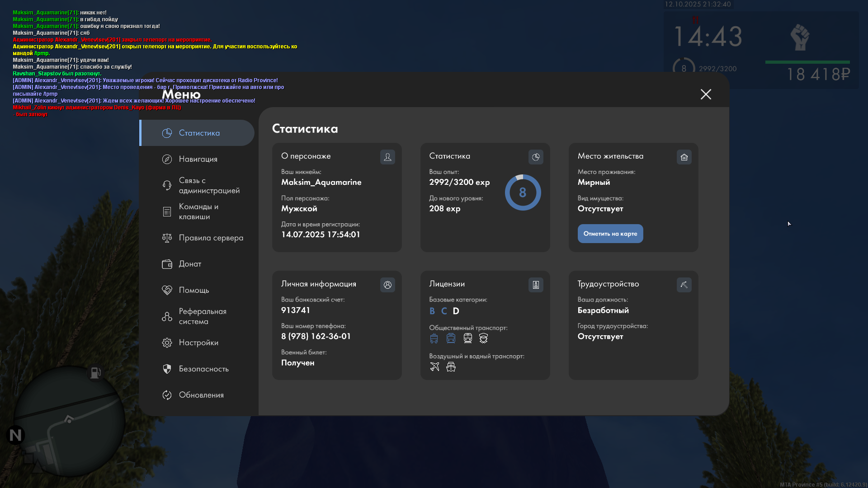Click the train license icon
868x488 pixels.
[467, 338]
